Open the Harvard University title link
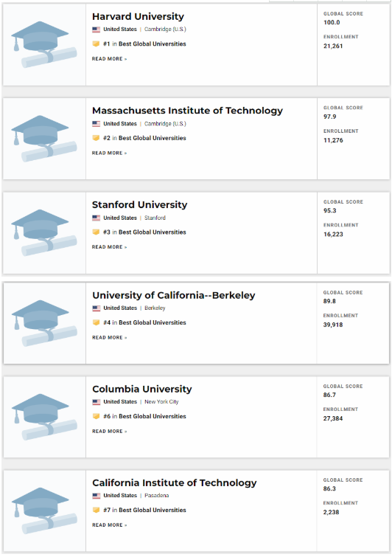Viewport: 392px width, 557px height. [x=138, y=17]
